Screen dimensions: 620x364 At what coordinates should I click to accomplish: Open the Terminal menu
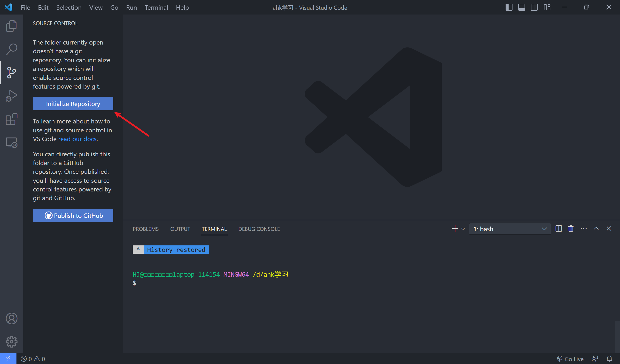[x=156, y=7]
